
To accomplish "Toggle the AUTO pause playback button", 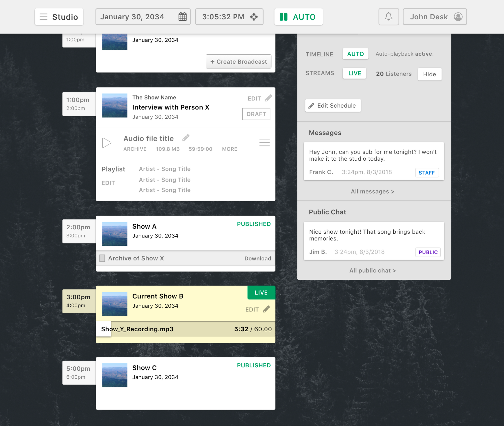I will coord(298,17).
